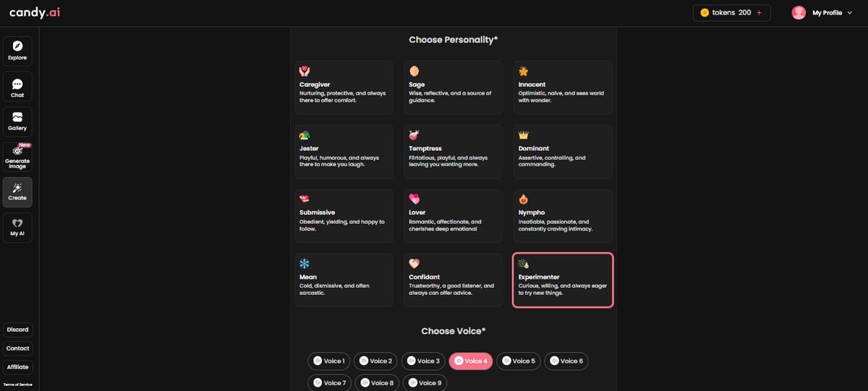Expand the My Profile dropdown arrow
Screen dimensions: 868x391
pos(849,13)
